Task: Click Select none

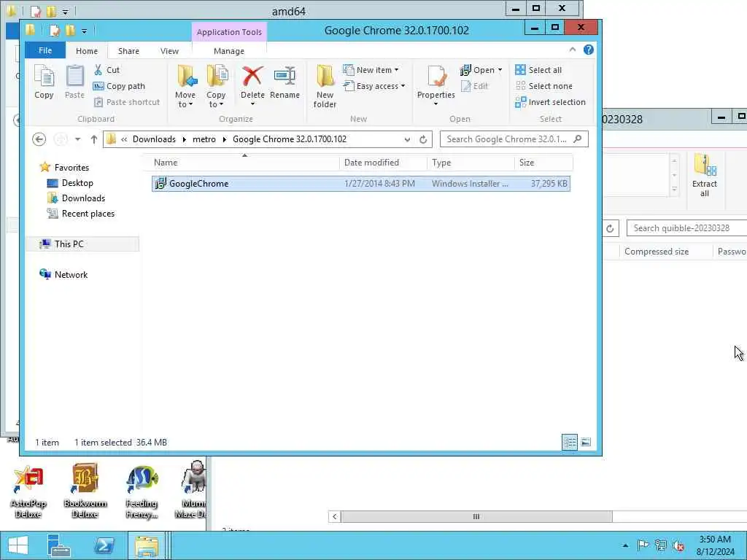Action: [x=543, y=86]
